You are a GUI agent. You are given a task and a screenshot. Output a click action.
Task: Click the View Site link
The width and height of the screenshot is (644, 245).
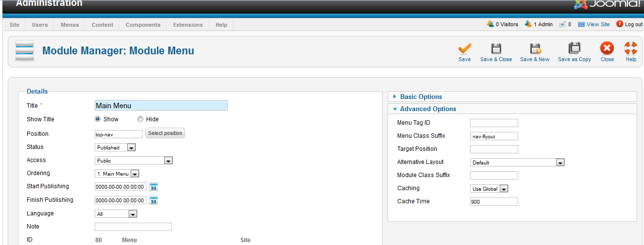click(x=598, y=24)
